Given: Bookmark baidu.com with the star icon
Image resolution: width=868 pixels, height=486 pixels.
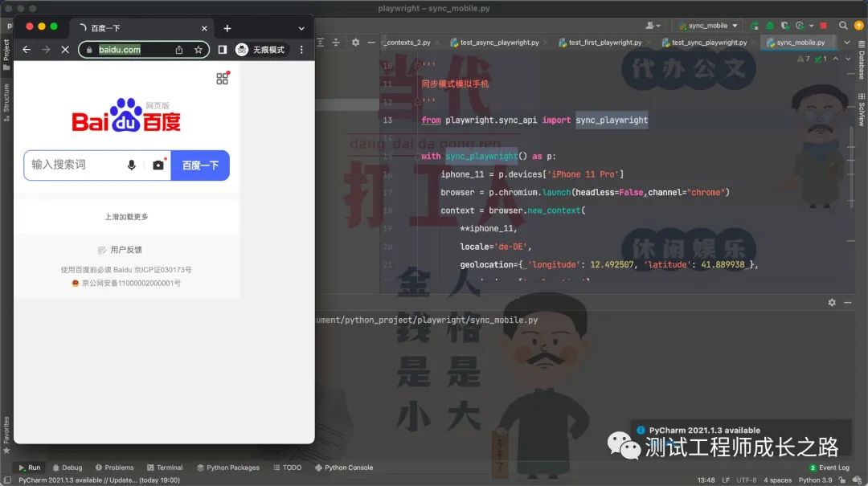Looking at the screenshot, I should point(199,50).
